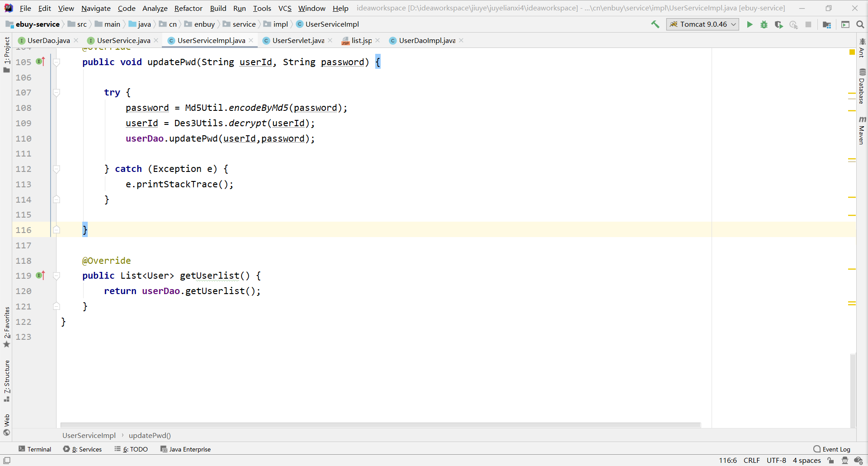Run with coverage icon in toolbar

point(778,24)
